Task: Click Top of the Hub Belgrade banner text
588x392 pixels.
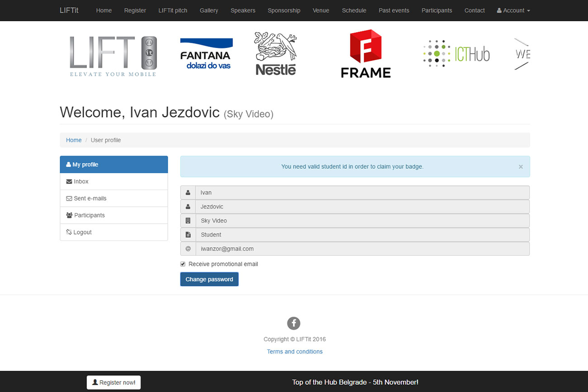Action: [x=355, y=382]
